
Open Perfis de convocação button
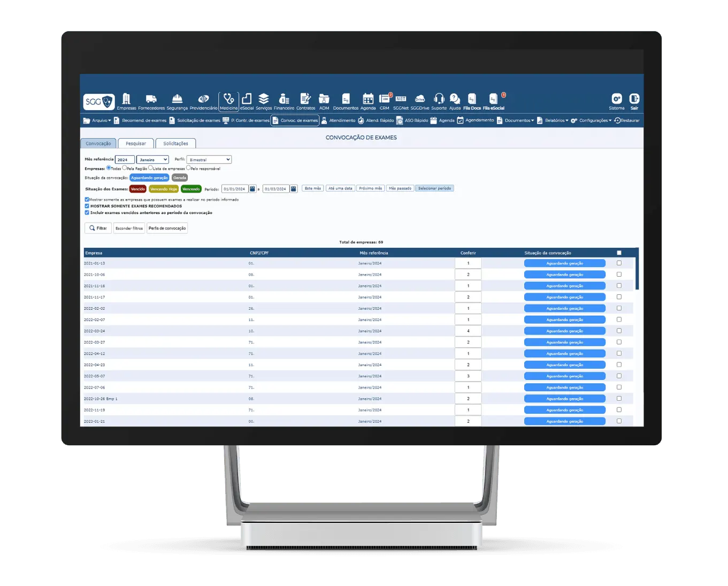167,228
